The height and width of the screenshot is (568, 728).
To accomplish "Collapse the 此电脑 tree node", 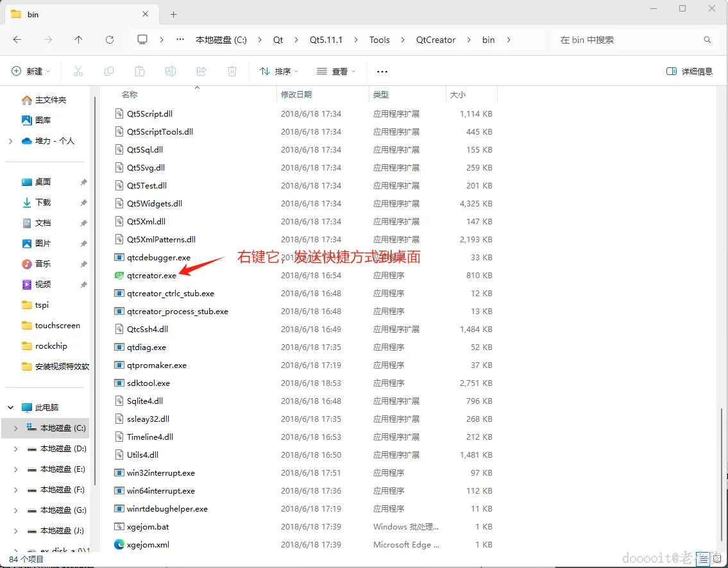I will [x=11, y=408].
